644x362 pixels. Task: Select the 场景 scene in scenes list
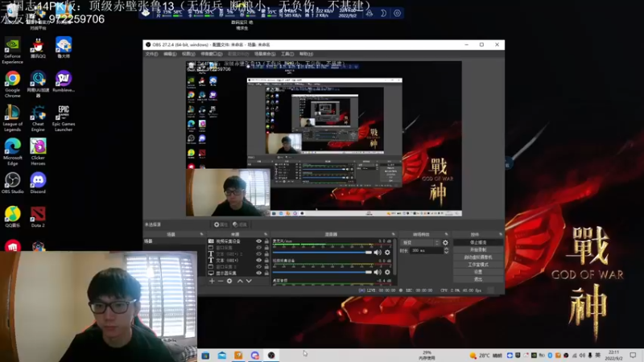click(174, 241)
